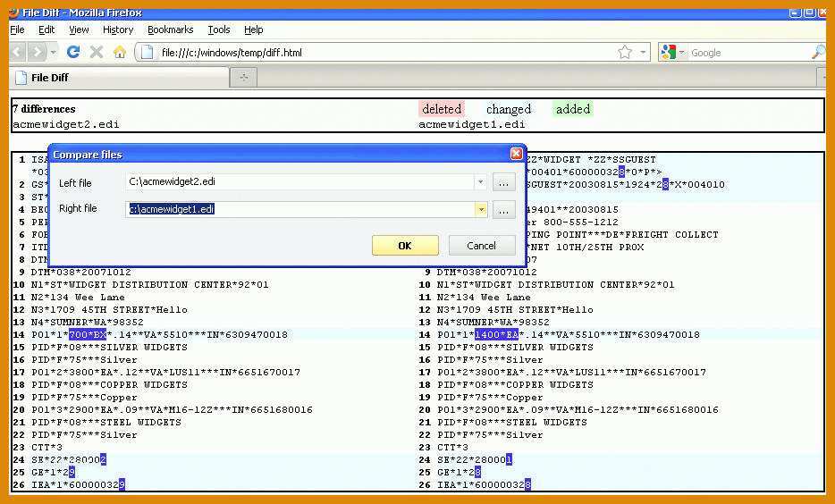Click the deleted legend swatch
This screenshot has height=504, width=835.
[442, 109]
